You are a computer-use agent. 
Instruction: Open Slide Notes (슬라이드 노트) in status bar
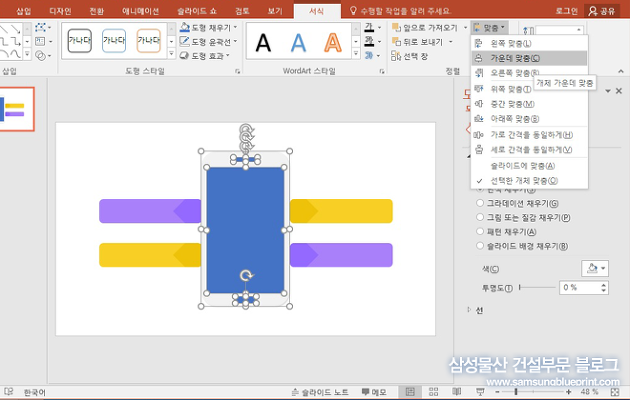pyautogui.click(x=320, y=392)
